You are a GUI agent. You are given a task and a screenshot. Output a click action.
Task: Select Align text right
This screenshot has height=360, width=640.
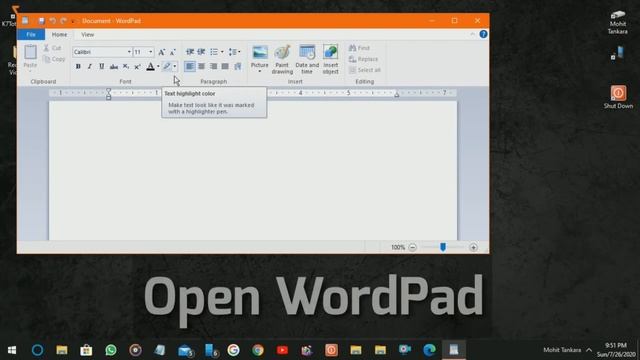pyautogui.click(x=213, y=66)
